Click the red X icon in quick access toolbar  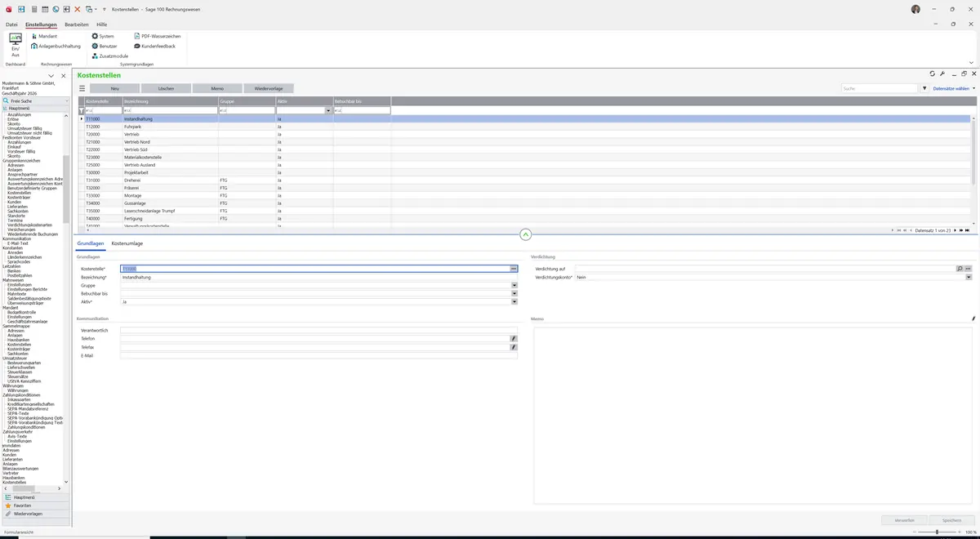click(77, 9)
